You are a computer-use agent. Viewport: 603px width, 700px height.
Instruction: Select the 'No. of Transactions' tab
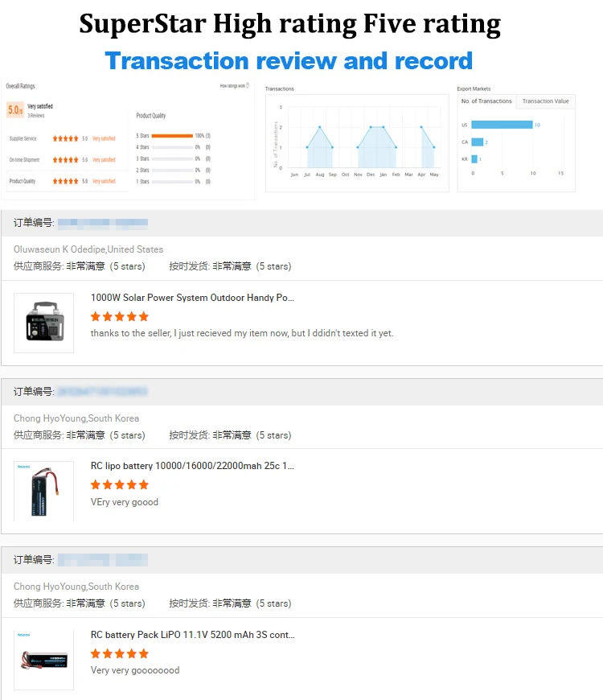point(486,101)
